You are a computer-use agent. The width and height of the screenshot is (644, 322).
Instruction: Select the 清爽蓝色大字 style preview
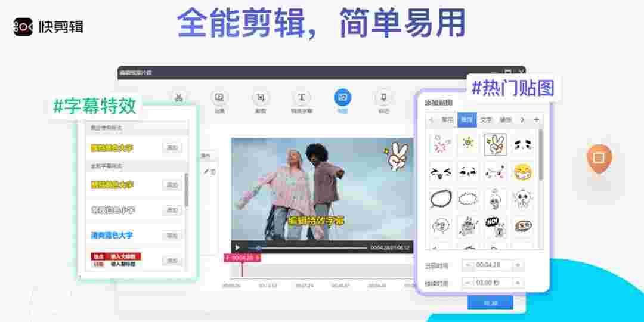tap(112, 236)
